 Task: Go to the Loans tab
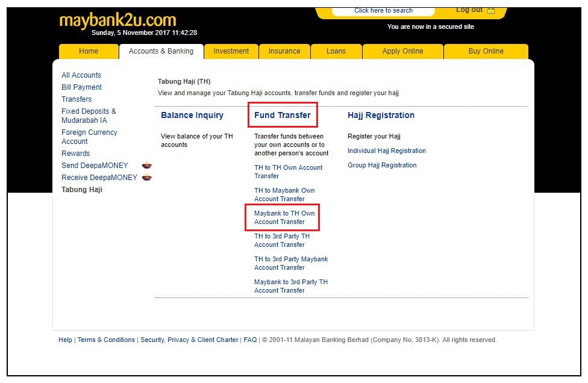click(336, 51)
